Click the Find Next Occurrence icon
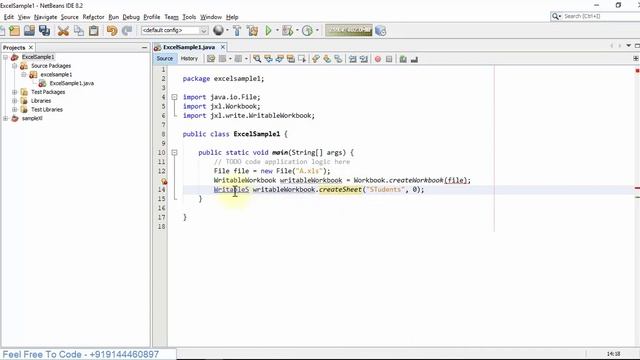640x360 pixels. [x=280, y=59]
